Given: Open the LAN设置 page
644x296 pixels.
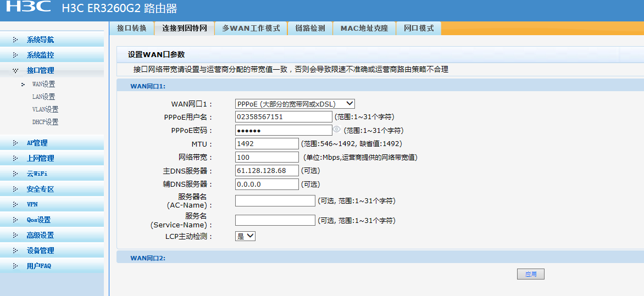Looking at the screenshot, I should [x=43, y=97].
